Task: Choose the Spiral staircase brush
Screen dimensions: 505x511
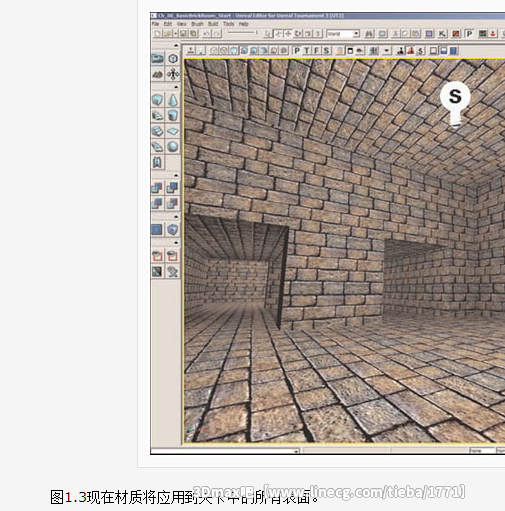Action: click(x=158, y=147)
